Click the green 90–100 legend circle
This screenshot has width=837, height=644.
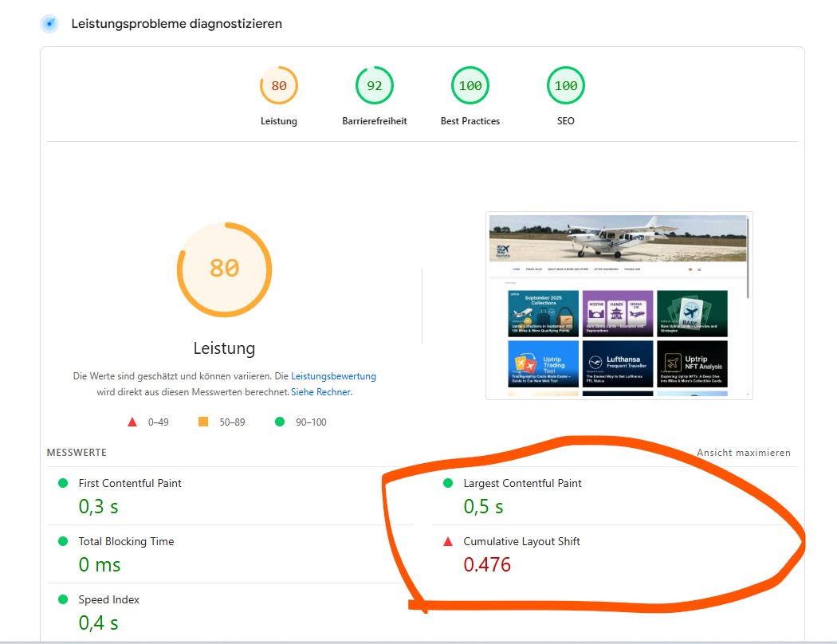coord(280,422)
